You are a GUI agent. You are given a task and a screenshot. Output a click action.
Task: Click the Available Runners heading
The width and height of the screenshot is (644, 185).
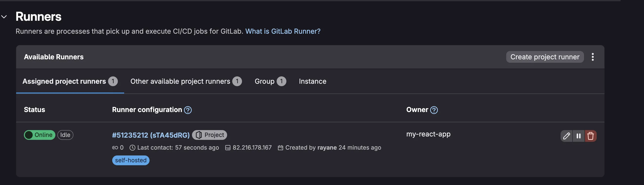point(54,57)
